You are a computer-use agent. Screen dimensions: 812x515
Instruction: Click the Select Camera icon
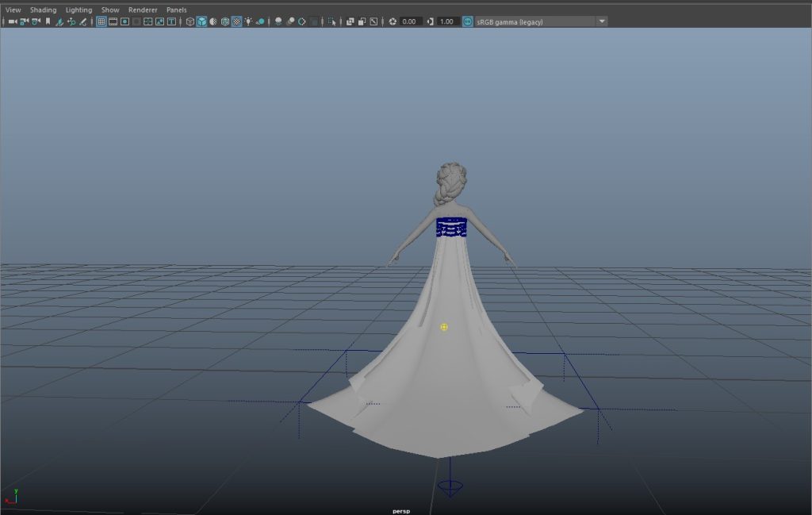(x=13, y=21)
